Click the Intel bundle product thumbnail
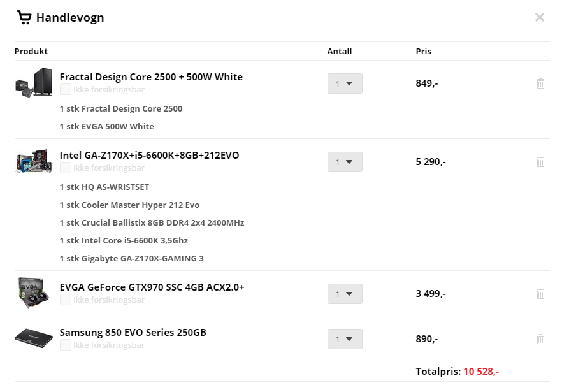This screenshot has height=392, width=562. [34, 161]
